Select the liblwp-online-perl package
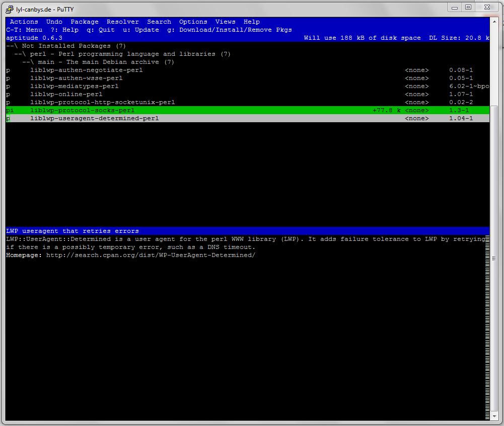Screen dimensions: 504x426 pos(66,94)
